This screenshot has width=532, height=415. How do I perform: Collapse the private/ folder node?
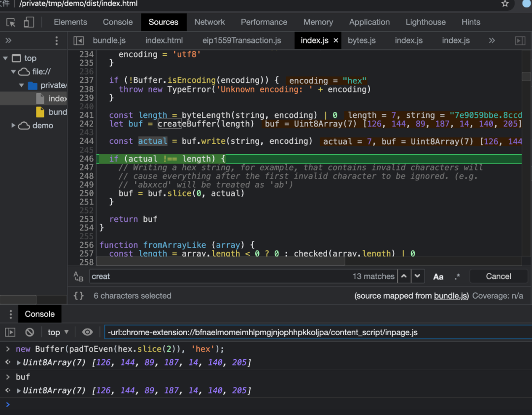21,85
